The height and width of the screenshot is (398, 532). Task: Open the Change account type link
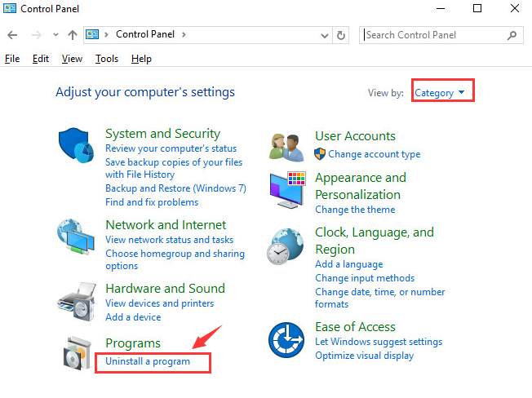(x=374, y=154)
